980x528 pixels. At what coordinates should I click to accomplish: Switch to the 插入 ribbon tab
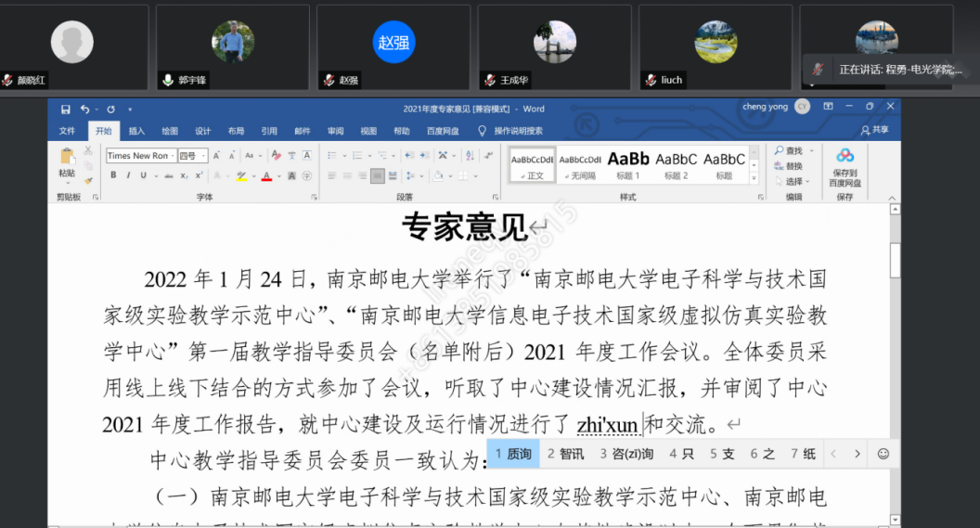pyautogui.click(x=136, y=131)
